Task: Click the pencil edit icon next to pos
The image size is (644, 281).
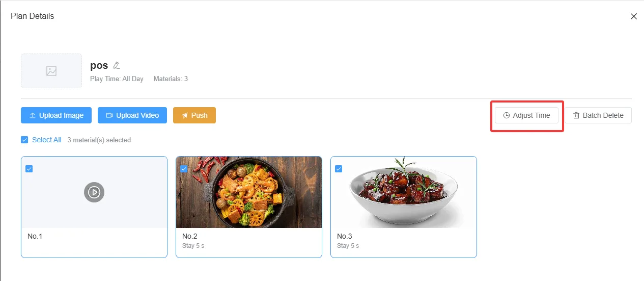Action: click(117, 65)
